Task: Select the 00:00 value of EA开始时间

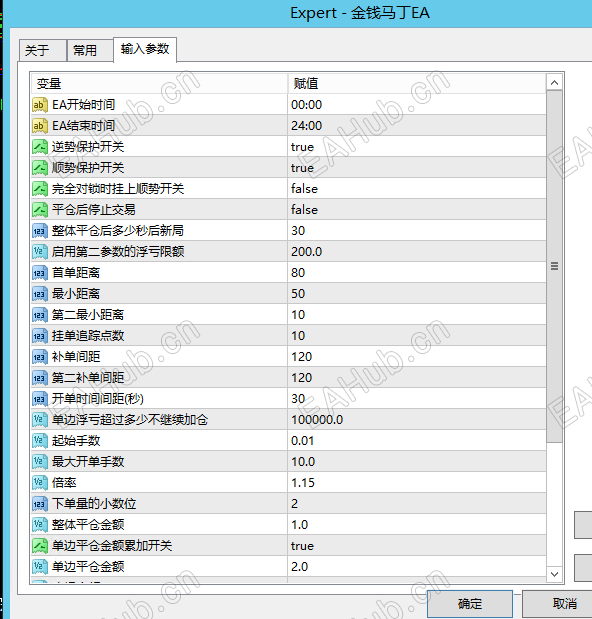Action: pos(417,105)
